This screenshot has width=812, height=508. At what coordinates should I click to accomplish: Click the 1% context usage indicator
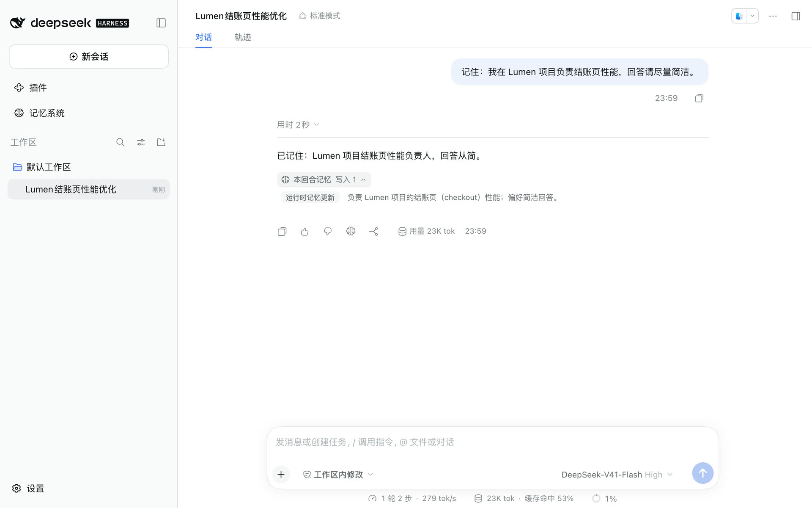(x=604, y=498)
